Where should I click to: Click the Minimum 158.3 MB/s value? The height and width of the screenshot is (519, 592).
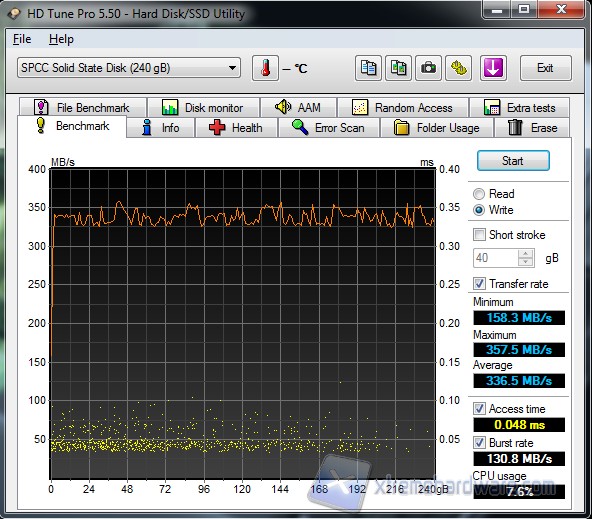(x=519, y=318)
